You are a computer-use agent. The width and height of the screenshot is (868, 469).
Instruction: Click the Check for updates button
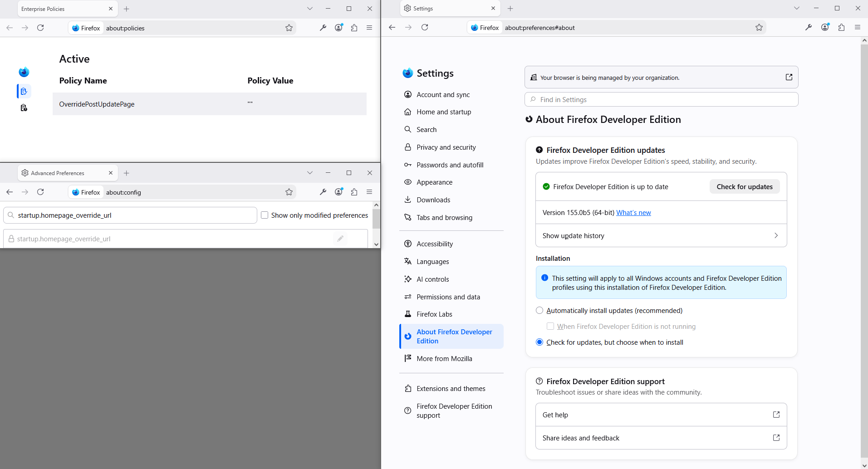click(745, 186)
